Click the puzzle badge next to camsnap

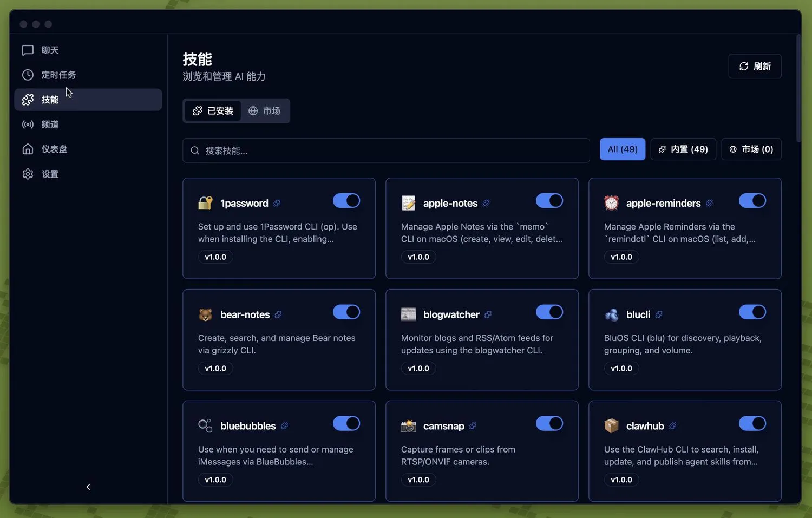(473, 426)
